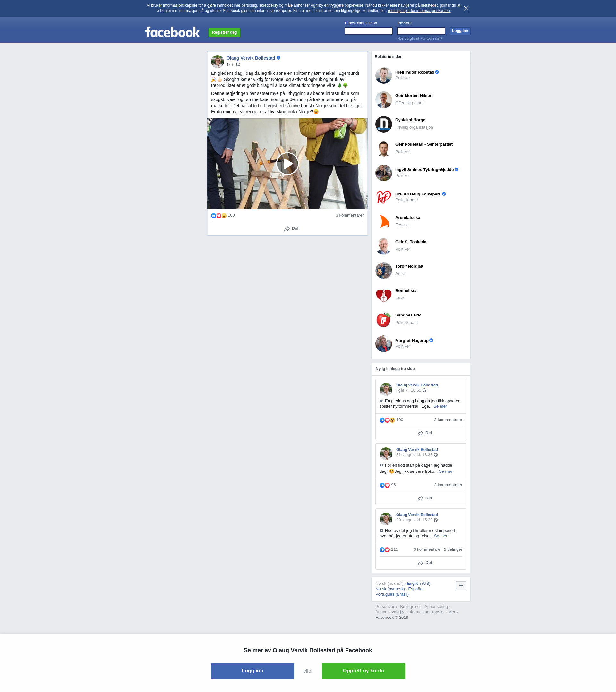
Task: Click the Logg inn button in the header
Action: [460, 31]
